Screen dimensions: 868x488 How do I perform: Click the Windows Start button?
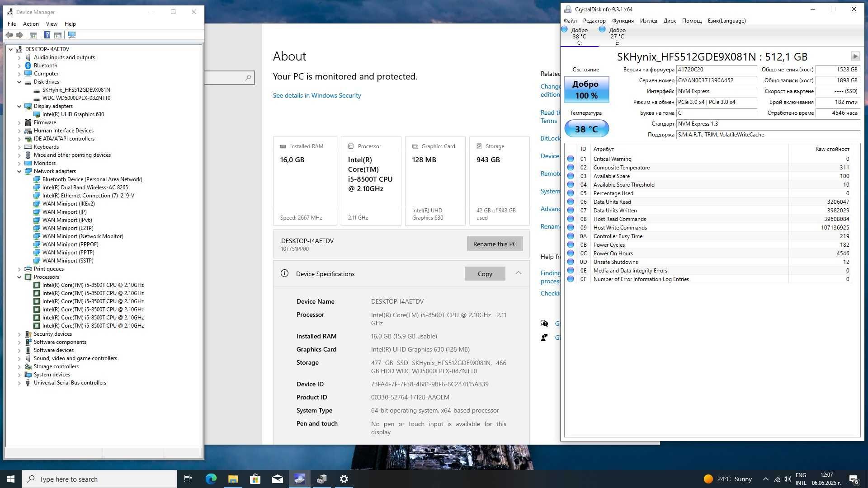11,479
